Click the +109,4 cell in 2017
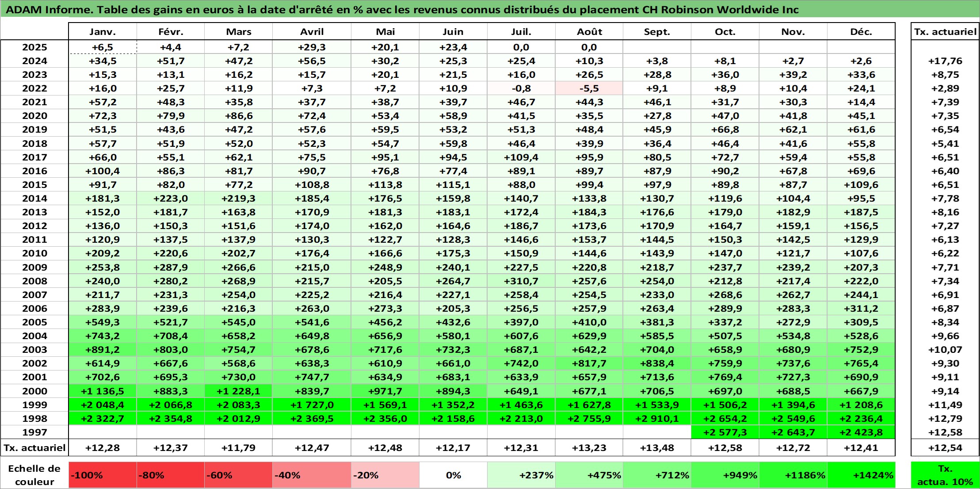The height and width of the screenshot is (489, 980). pos(521,157)
